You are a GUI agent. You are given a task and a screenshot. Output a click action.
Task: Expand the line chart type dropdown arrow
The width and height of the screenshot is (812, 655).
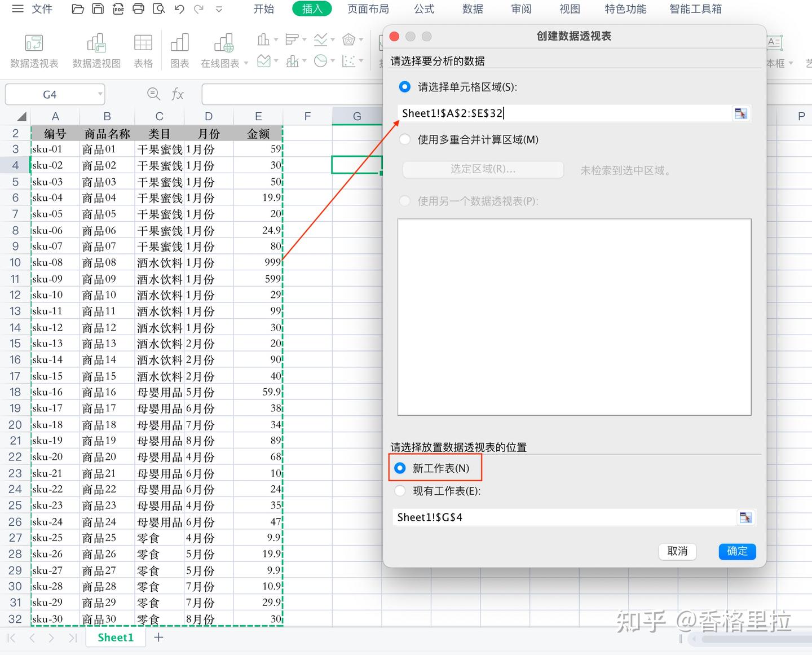tap(333, 39)
